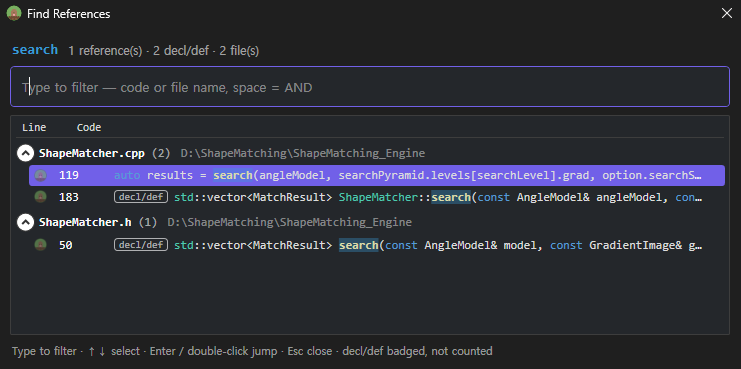The height and width of the screenshot is (369, 741).
Task: Click the 1 reference(s) summary text
Action: 105,51
